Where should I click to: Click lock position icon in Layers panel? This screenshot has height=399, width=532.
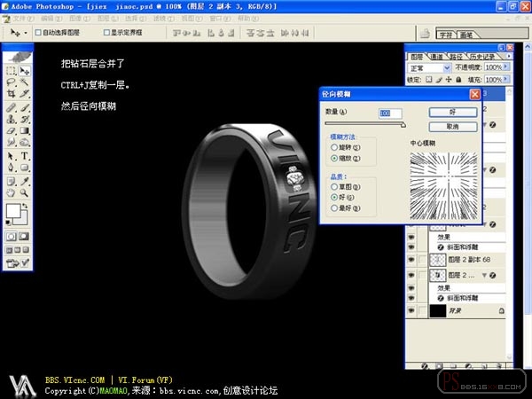[x=449, y=80]
